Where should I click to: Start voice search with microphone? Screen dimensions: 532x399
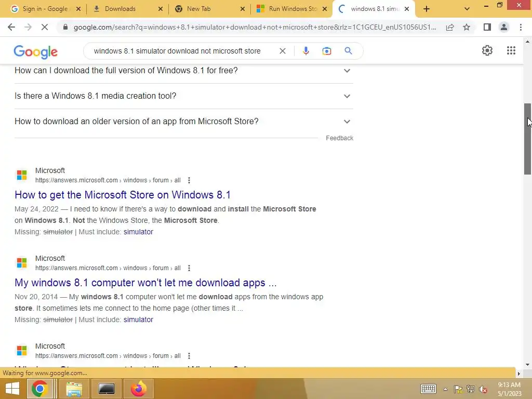tap(305, 51)
